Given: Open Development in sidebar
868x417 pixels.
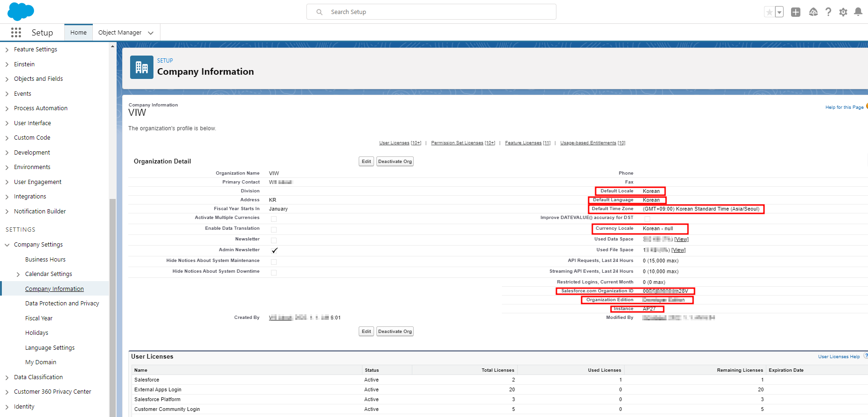Looking at the screenshot, I should [x=32, y=153].
